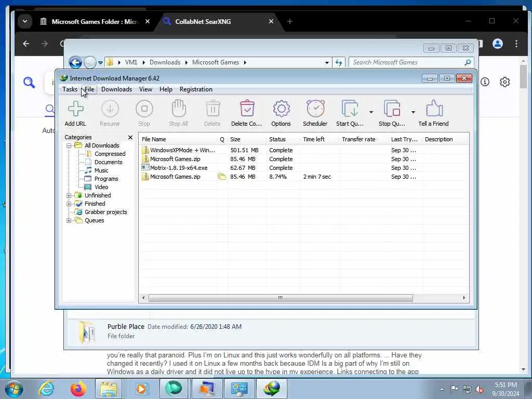Viewport: 532px width, 399px height.
Task: Sort by Status column header
Action: [x=283, y=139]
